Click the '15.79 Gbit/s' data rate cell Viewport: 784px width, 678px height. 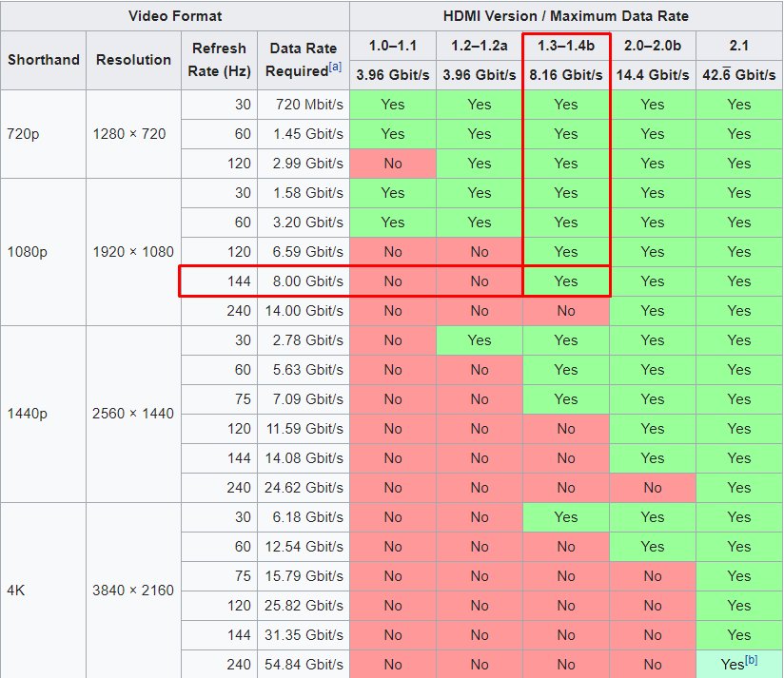(304, 576)
